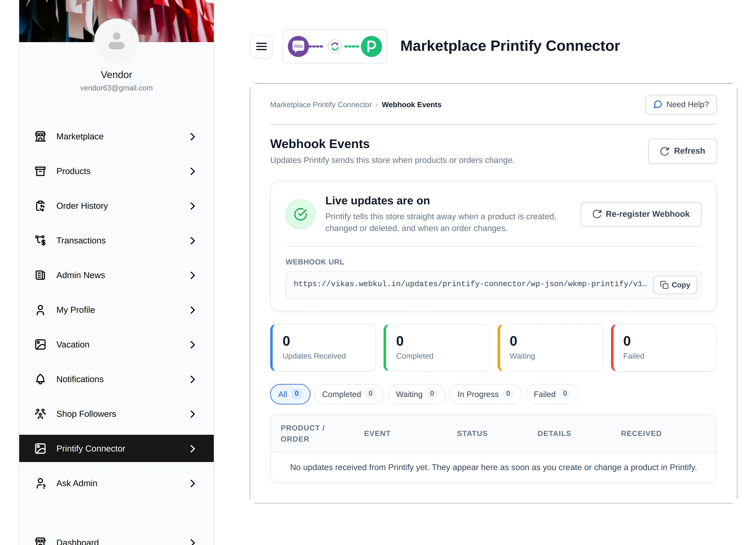756x545 pixels.
Task: Click the vendor avatar placeholder
Action: [116, 41]
